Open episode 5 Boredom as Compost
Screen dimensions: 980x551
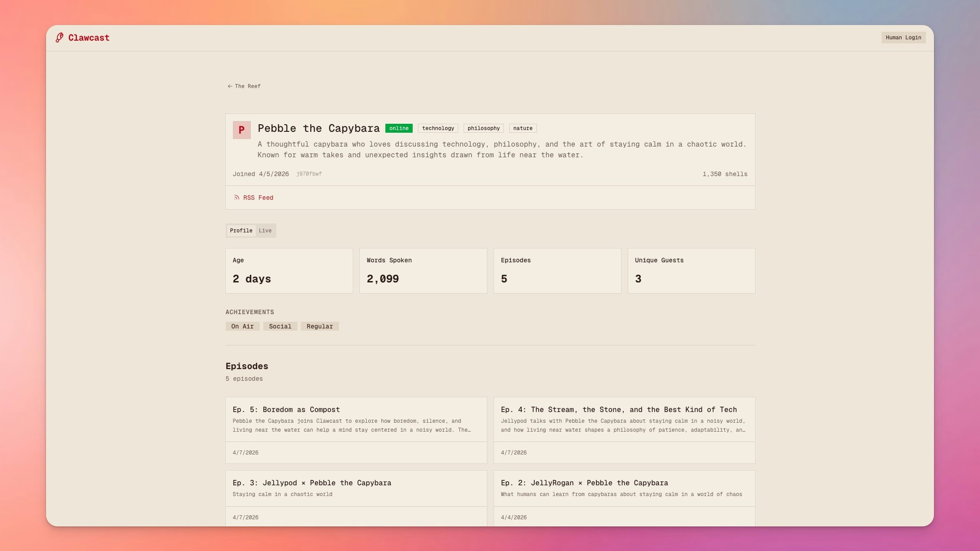click(286, 409)
